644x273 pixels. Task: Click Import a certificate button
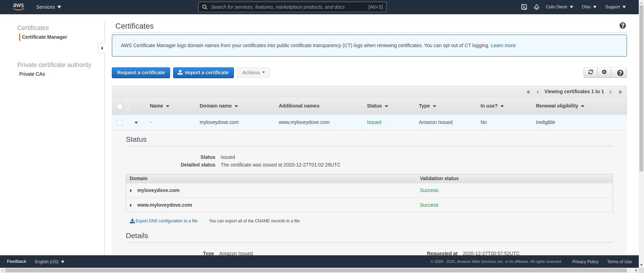point(204,73)
